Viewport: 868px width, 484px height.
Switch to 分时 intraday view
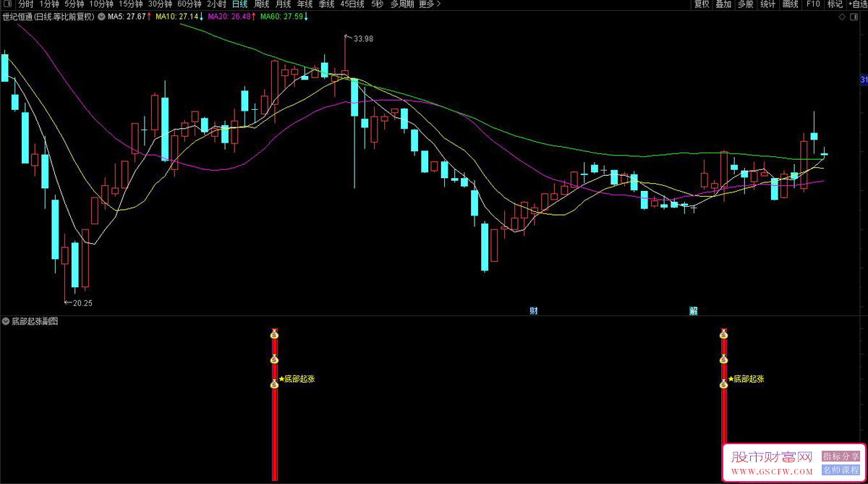coord(25,4)
